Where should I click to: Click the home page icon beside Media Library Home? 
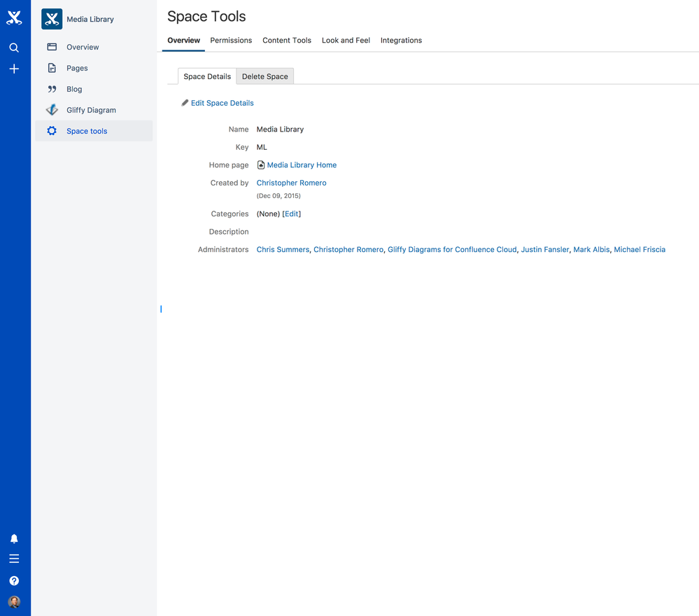point(261,165)
